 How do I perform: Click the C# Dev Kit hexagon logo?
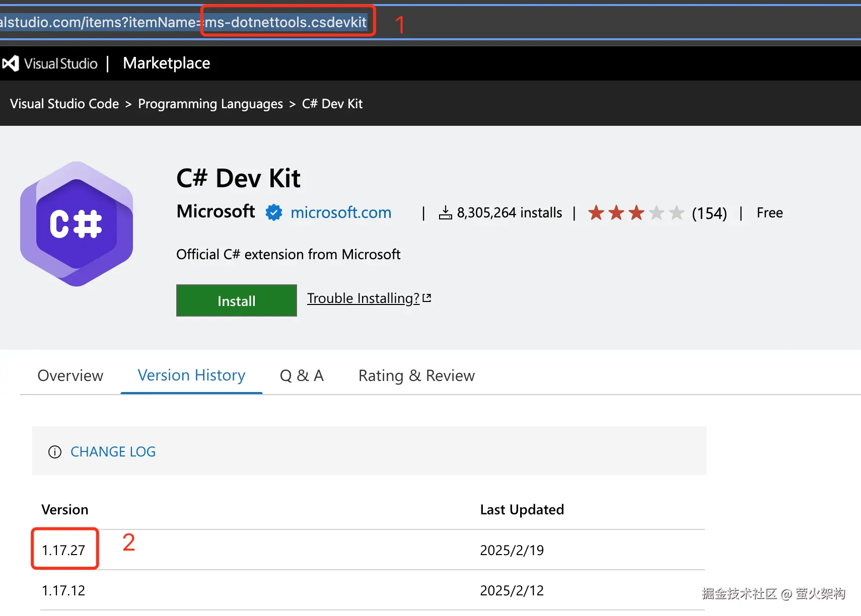tap(77, 224)
